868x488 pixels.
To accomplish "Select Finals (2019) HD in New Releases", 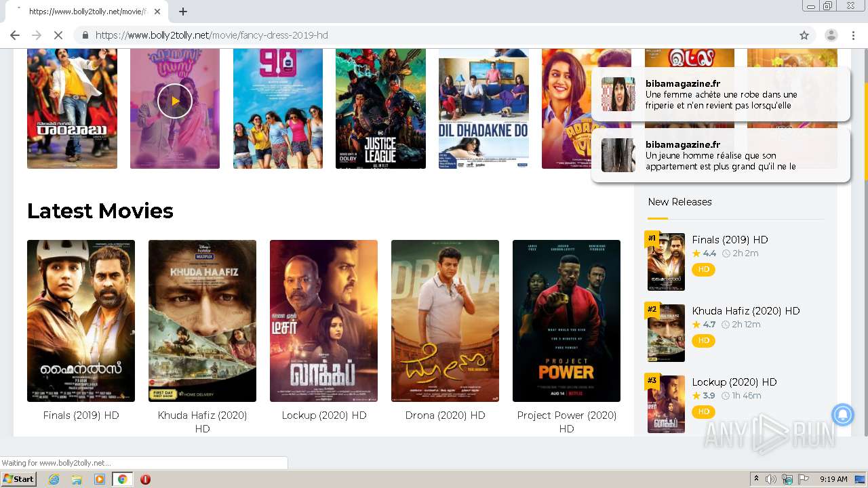I will 730,240.
